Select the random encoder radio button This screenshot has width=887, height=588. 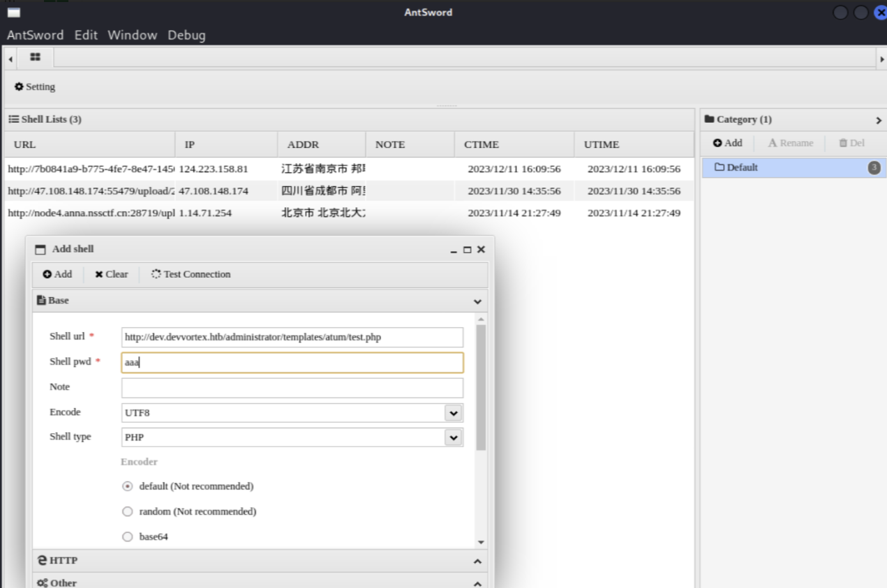127,511
